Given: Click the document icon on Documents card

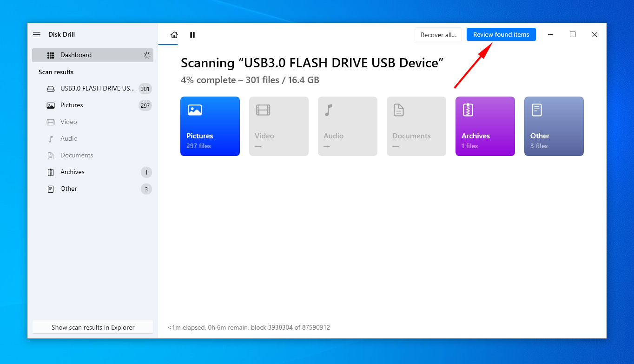Looking at the screenshot, I should point(399,110).
